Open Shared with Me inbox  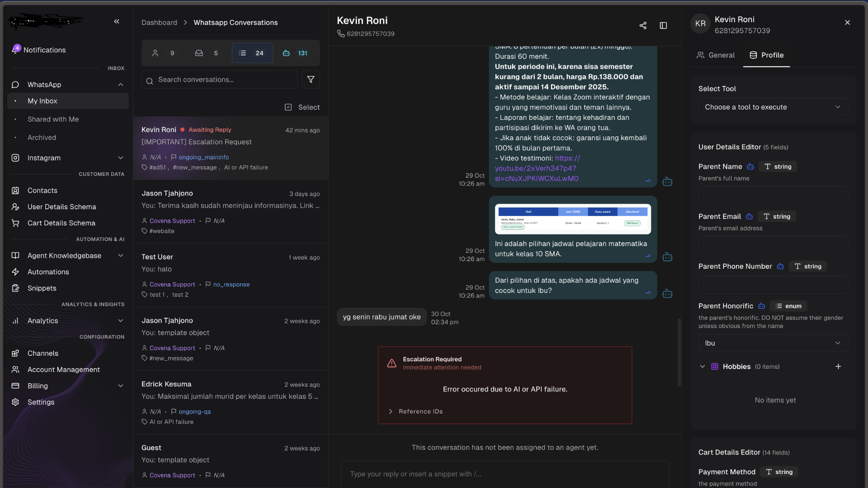pos(53,119)
